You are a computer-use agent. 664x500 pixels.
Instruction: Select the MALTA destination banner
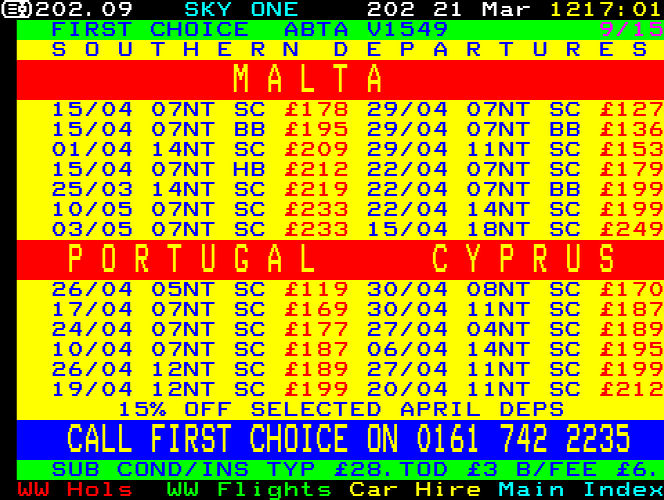308,79
